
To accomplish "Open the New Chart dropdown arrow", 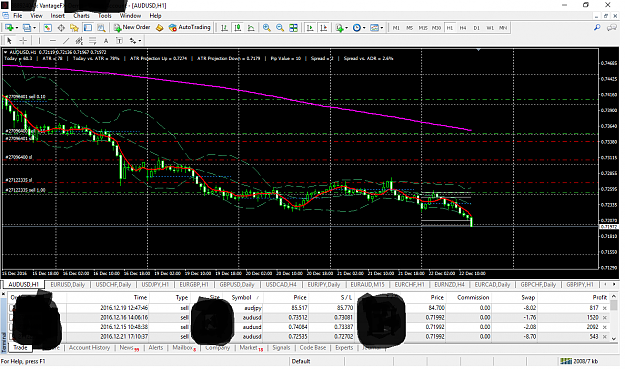I will [17, 28].
